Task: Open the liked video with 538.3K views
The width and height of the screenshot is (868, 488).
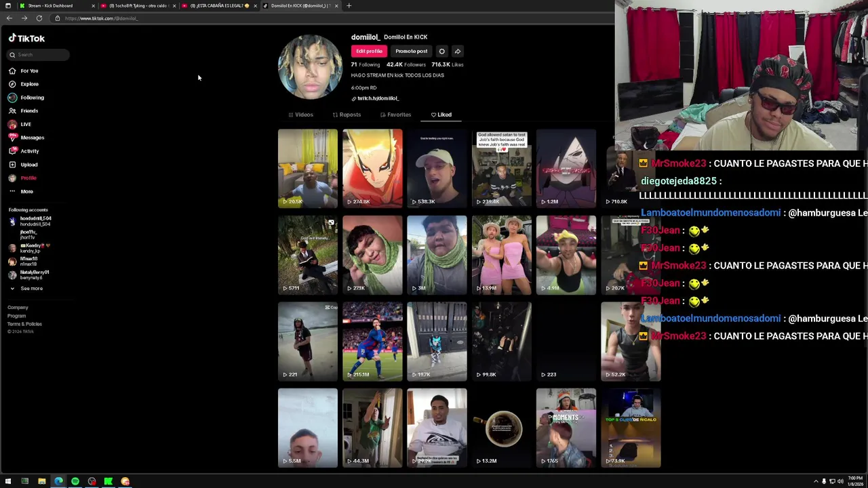Action: click(x=437, y=168)
